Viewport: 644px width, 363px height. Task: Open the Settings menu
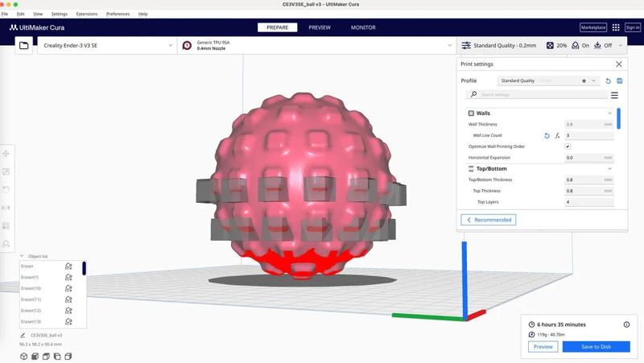click(59, 14)
